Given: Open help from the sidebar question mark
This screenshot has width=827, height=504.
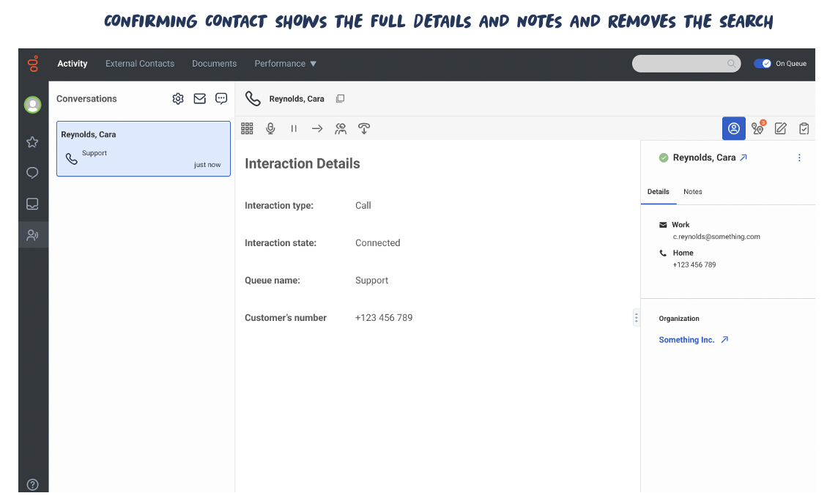Looking at the screenshot, I should pos(32,484).
